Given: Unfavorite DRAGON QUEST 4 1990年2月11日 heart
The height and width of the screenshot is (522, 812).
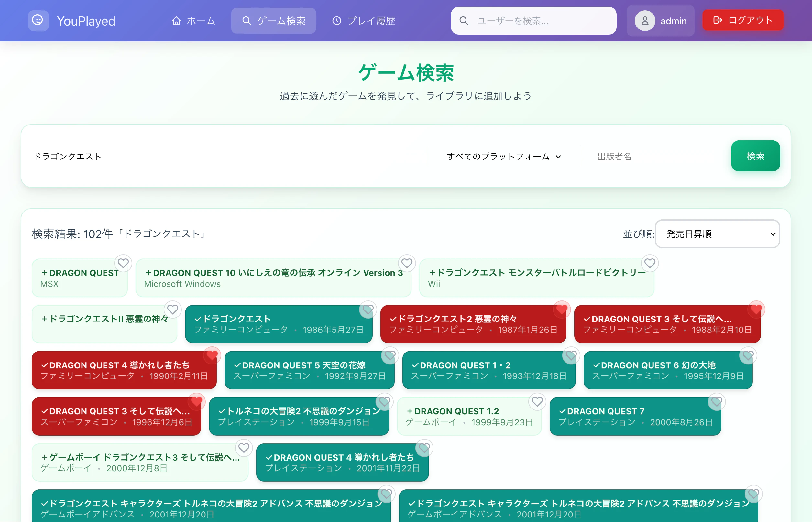Looking at the screenshot, I should pos(212,355).
